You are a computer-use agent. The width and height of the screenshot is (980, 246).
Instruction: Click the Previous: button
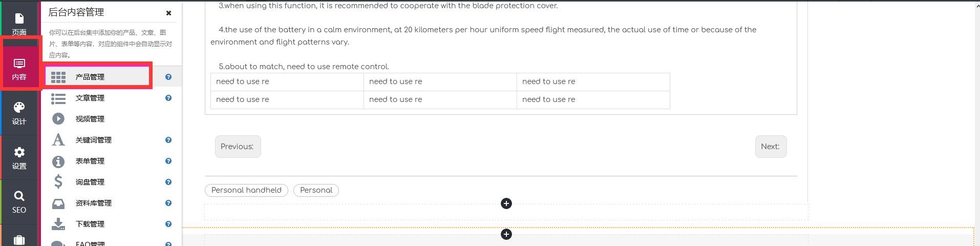tap(238, 147)
